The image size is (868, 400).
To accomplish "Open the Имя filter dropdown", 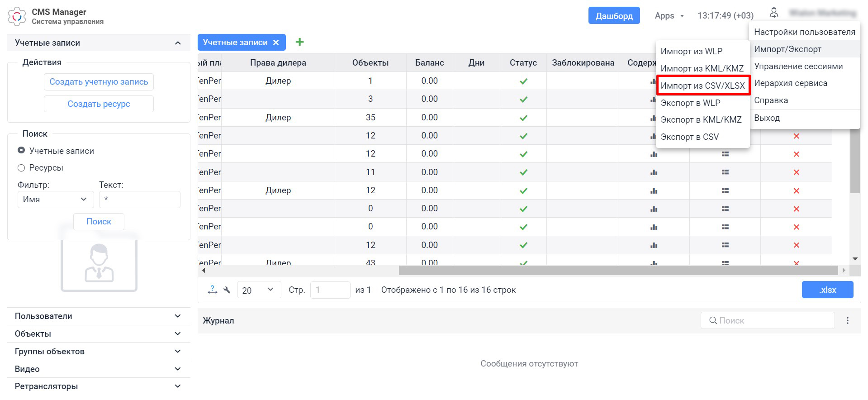I will point(55,200).
